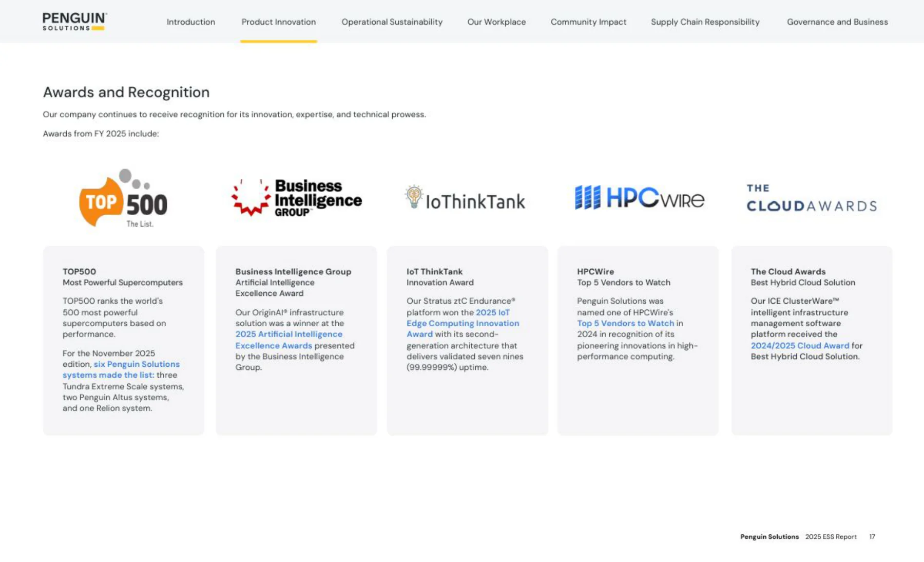Select the Product Innovation tab
The width and height of the screenshot is (924, 562).
click(279, 22)
